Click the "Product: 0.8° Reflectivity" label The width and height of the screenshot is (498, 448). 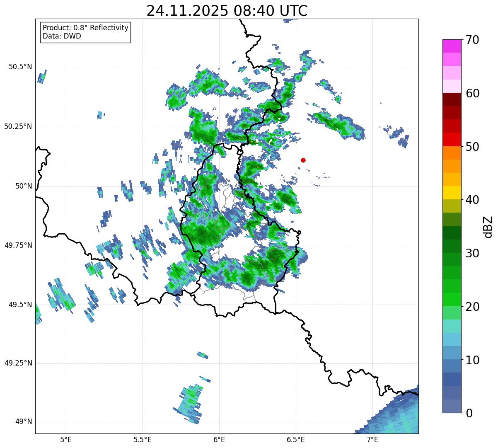(x=86, y=28)
